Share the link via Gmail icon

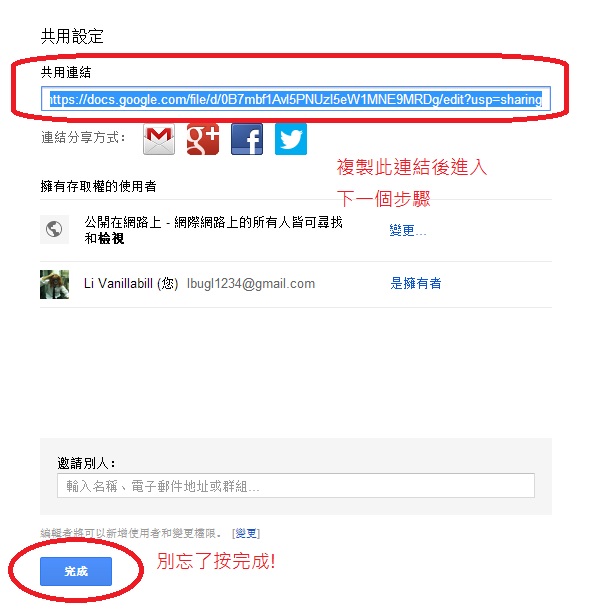pos(159,139)
